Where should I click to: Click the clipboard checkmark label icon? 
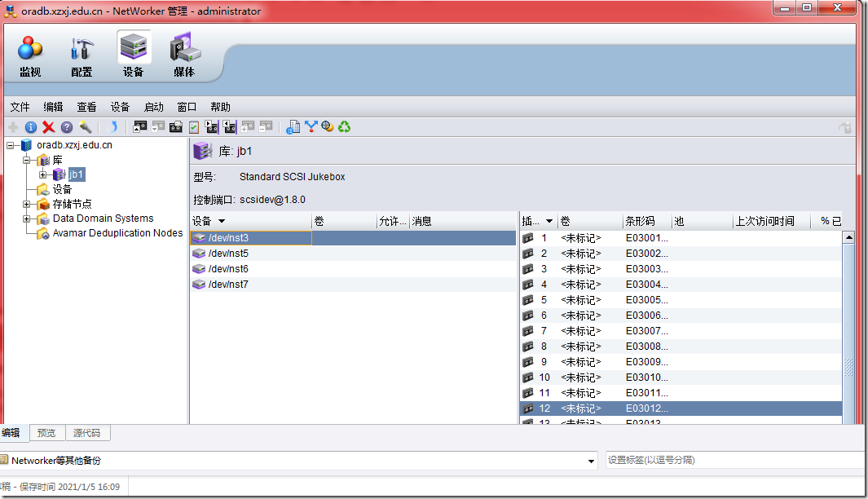(194, 127)
